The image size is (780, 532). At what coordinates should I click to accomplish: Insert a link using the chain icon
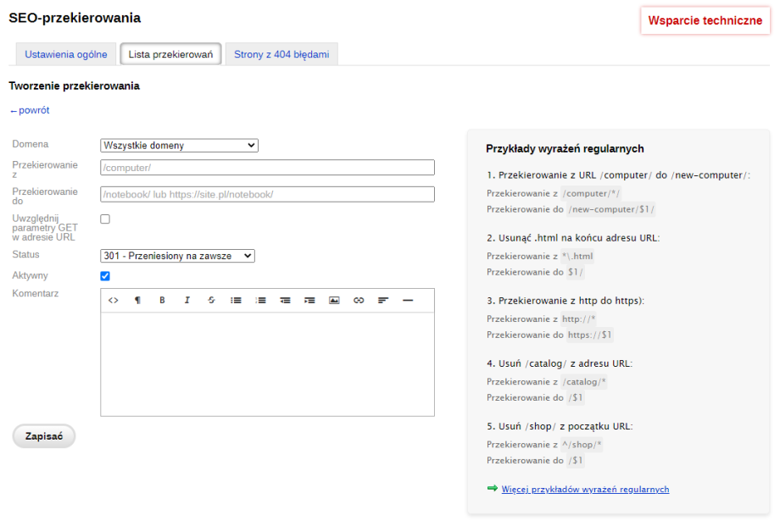(359, 301)
